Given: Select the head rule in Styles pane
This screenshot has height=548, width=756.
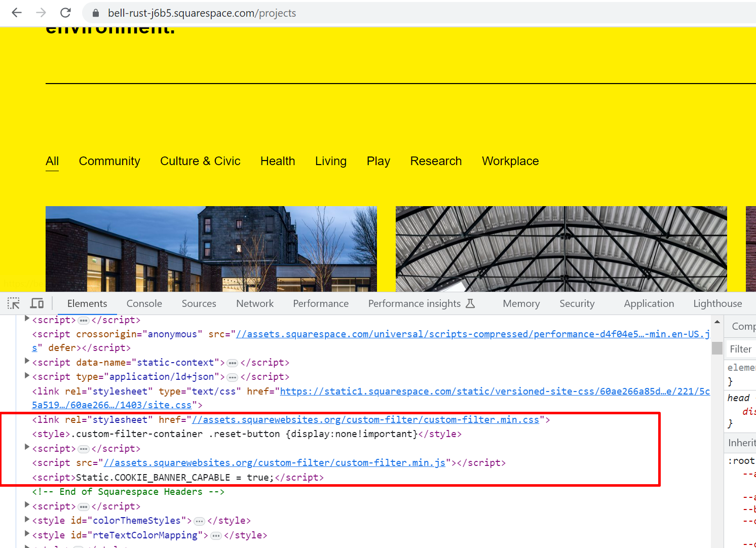Looking at the screenshot, I should click(x=738, y=398).
